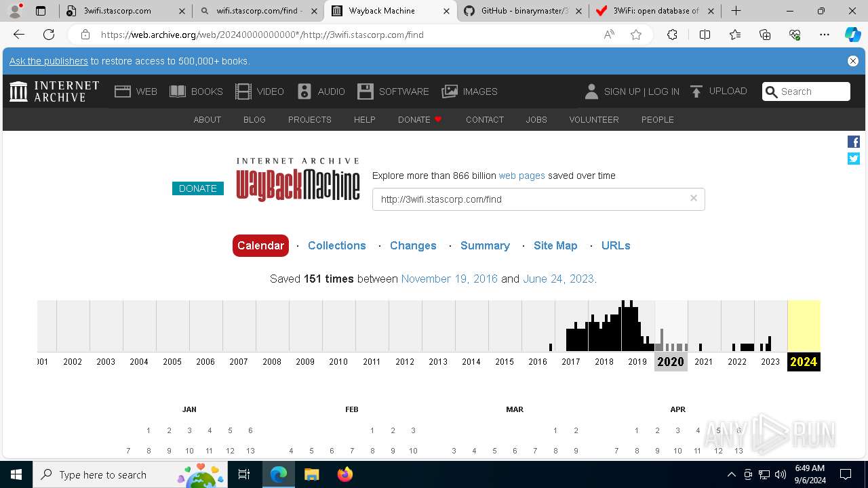This screenshot has height=488, width=868.
Task: Share page via Twitter icon
Action: [x=854, y=159]
